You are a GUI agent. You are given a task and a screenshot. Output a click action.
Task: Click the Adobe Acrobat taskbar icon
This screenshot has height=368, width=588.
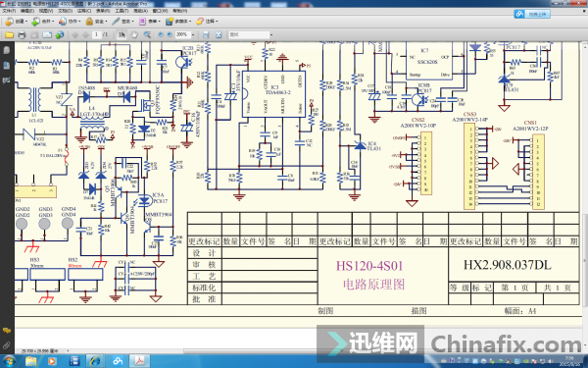pyautogui.click(x=139, y=361)
